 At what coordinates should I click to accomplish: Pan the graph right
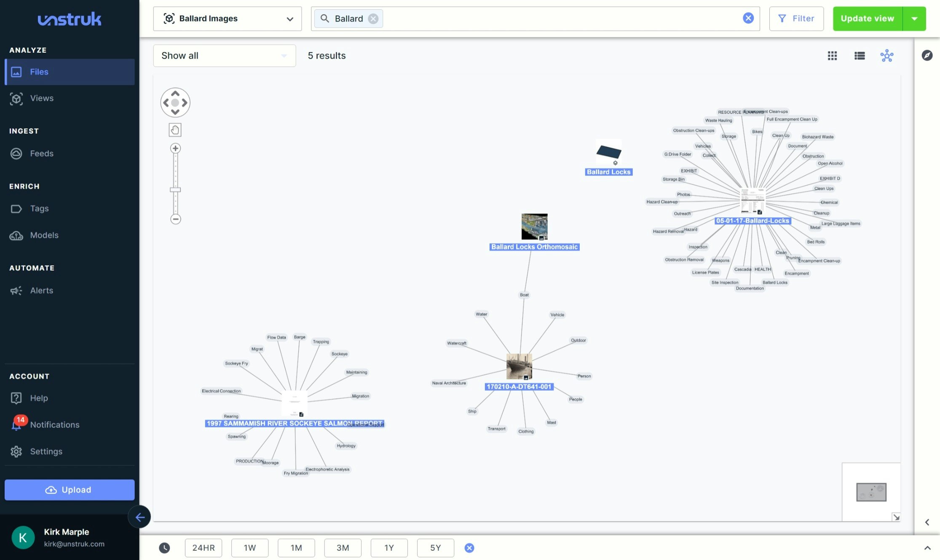coord(185,103)
